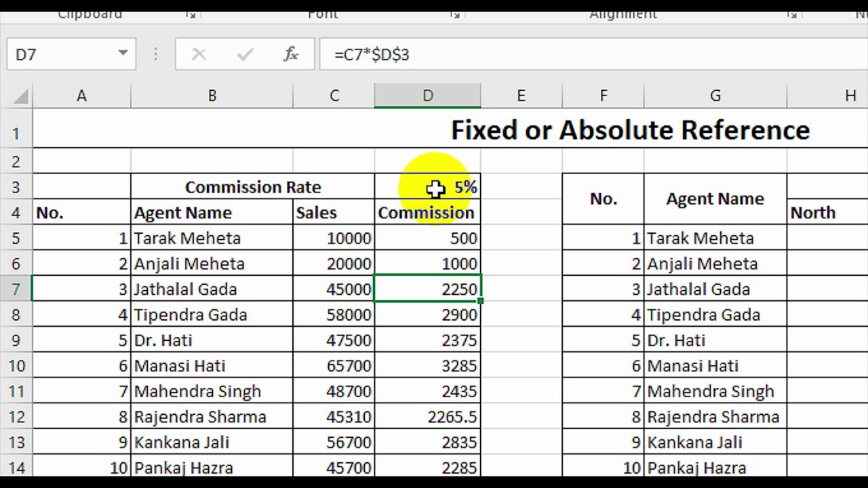
Task: Expand the Name Box dropdown arrow
Action: (123, 54)
